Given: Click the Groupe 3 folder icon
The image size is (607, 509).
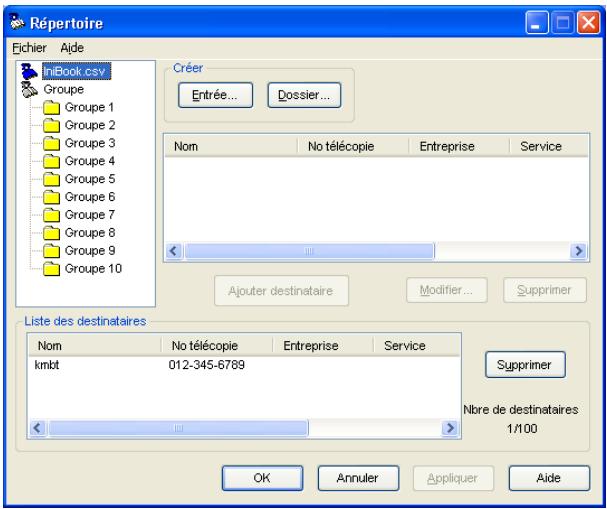Looking at the screenshot, I should [51, 143].
